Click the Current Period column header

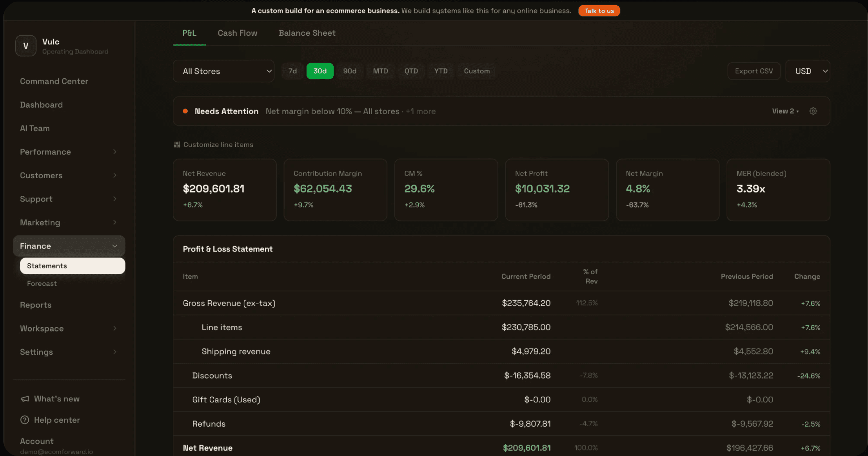pyautogui.click(x=526, y=276)
